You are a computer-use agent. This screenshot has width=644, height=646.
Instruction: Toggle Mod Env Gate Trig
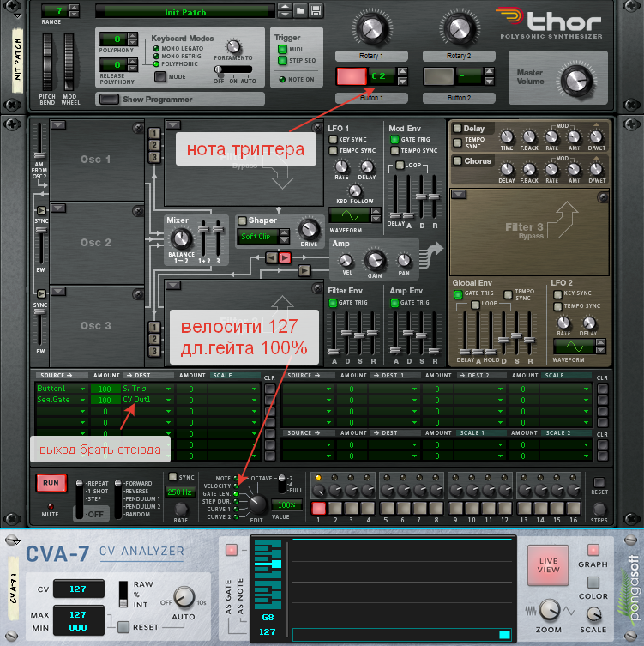coord(394,139)
